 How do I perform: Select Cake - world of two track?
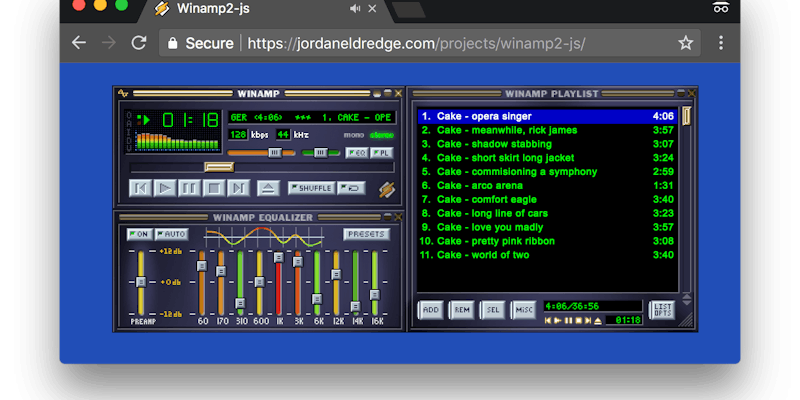[548, 255]
